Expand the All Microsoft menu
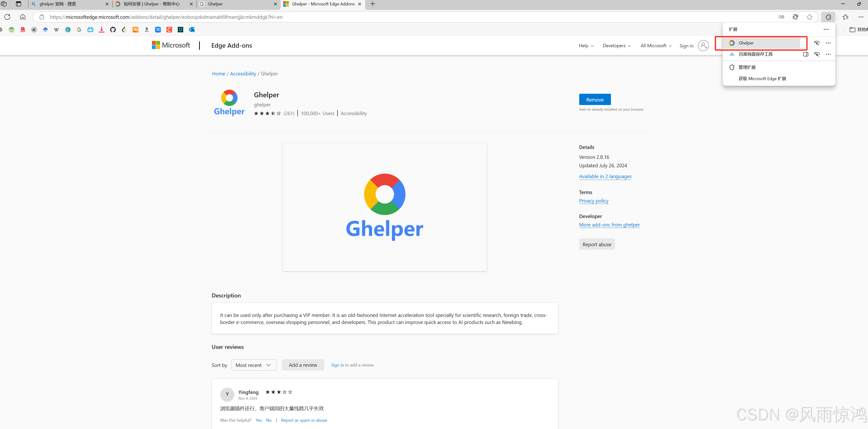Screen dimensions: 868x429 656,46
